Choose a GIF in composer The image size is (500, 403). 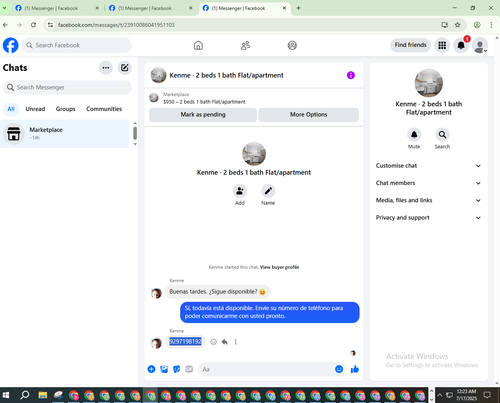coord(189,369)
